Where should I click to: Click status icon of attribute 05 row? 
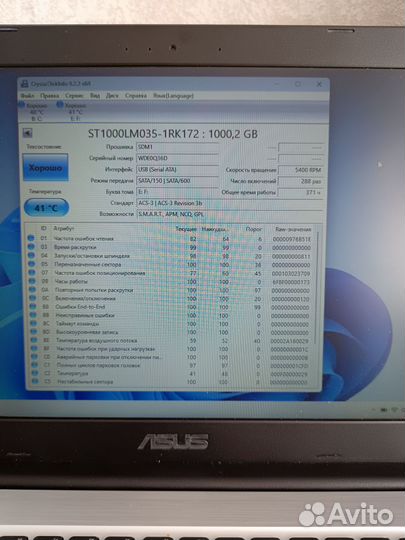coord(32,264)
